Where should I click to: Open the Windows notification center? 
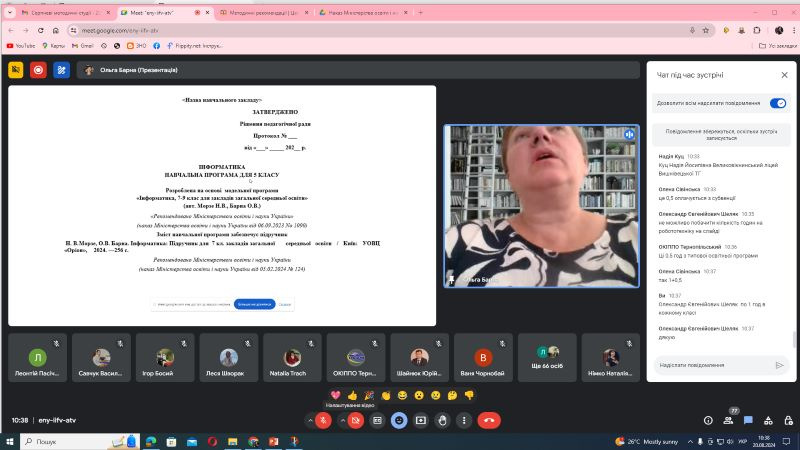(x=787, y=441)
